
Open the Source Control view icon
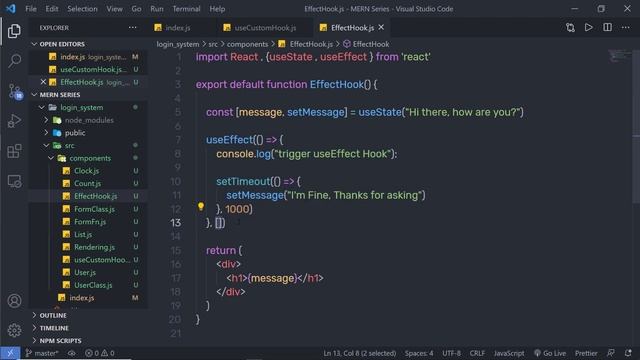pyautogui.click(x=14, y=91)
